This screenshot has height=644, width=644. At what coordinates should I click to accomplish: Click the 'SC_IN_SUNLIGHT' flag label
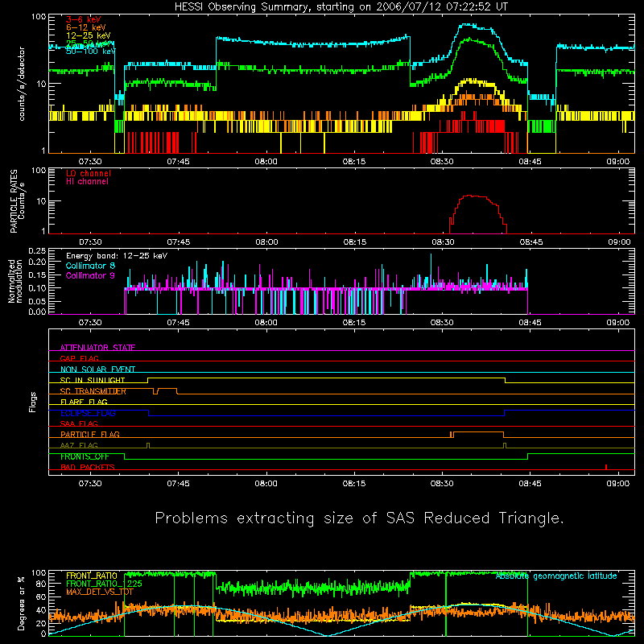point(93,380)
